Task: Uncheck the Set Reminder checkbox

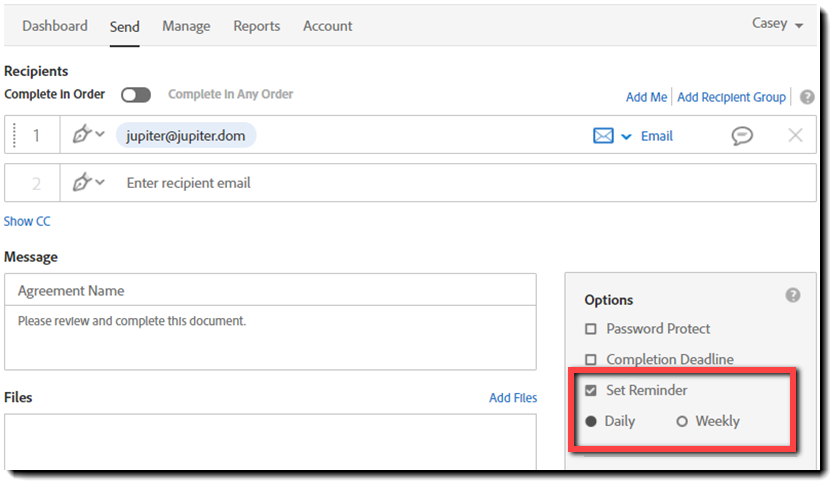Action: click(x=591, y=390)
